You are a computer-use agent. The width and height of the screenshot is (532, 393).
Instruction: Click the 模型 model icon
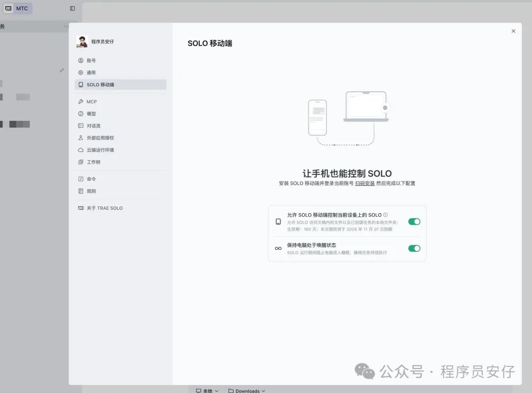point(81,114)
